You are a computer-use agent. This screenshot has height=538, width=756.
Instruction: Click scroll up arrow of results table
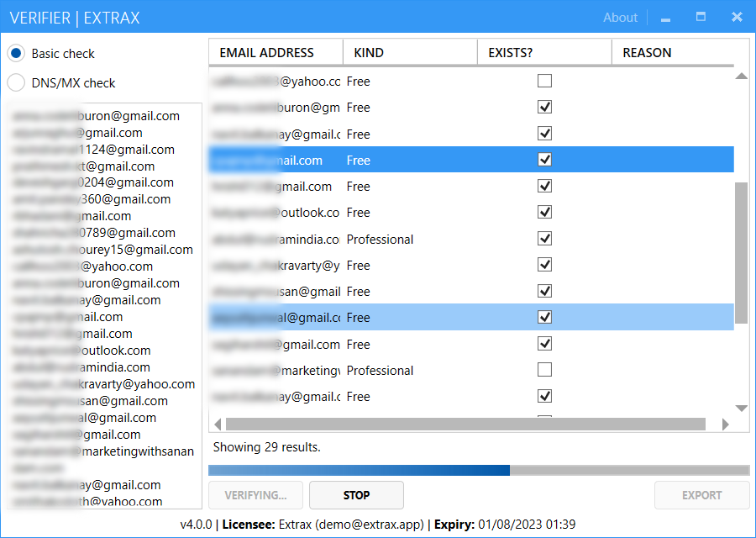(x=742, y=76)
